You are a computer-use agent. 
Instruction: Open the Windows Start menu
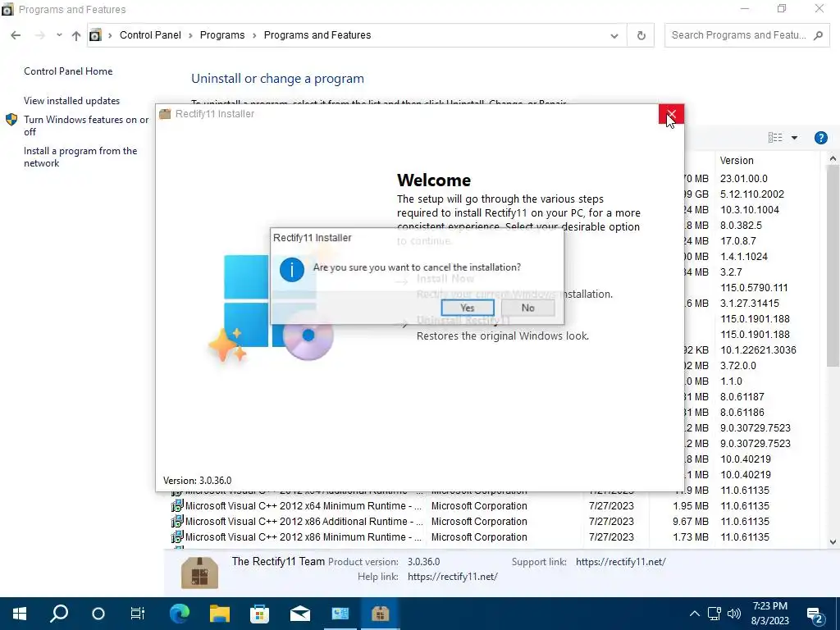point(20,614)
